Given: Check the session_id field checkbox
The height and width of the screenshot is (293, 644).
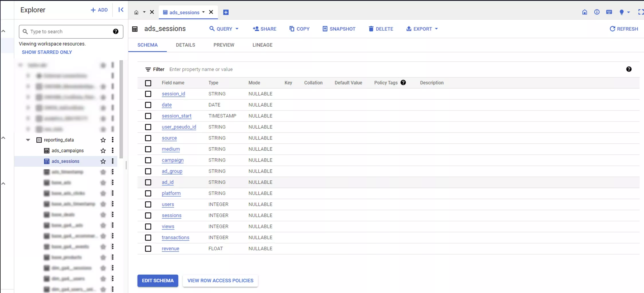Looking at the screenshot, I should [x=148, y=94].
